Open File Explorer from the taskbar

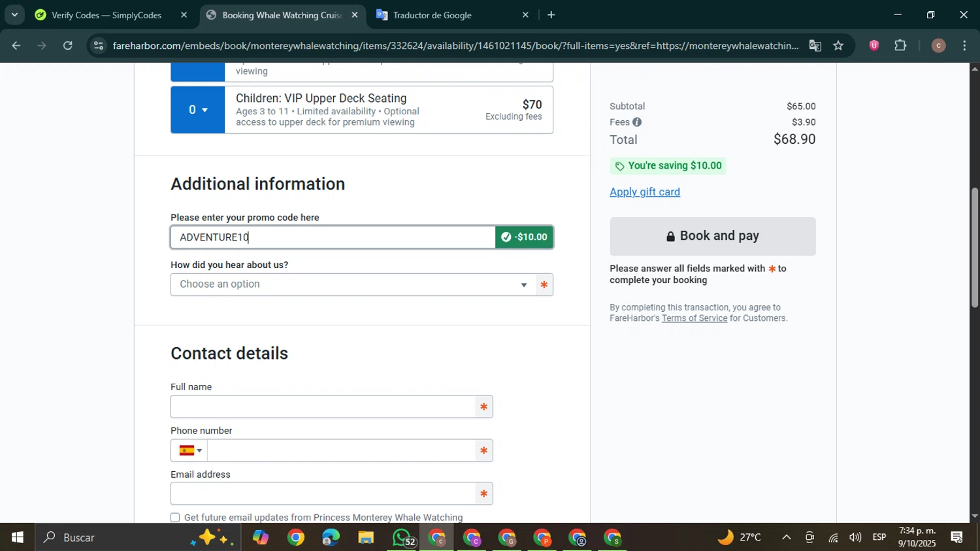366,537
